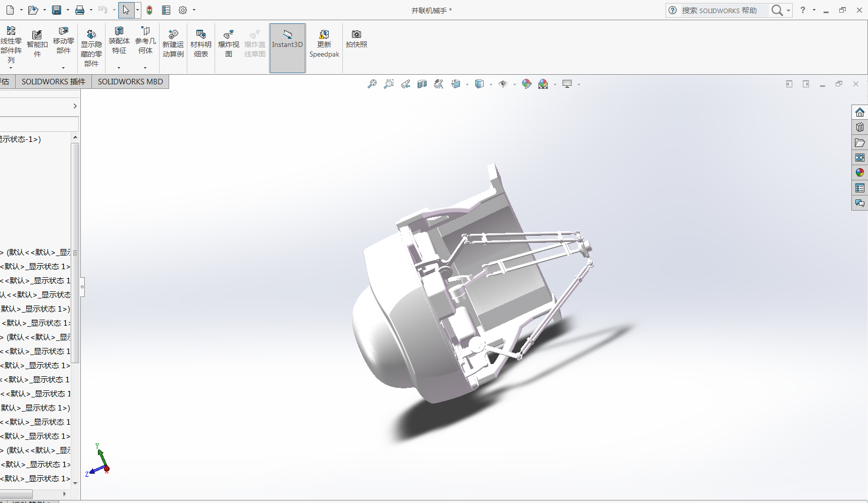Toggle the rebuild traffic light icon
The image size is (868, 503).
[149, 10]
